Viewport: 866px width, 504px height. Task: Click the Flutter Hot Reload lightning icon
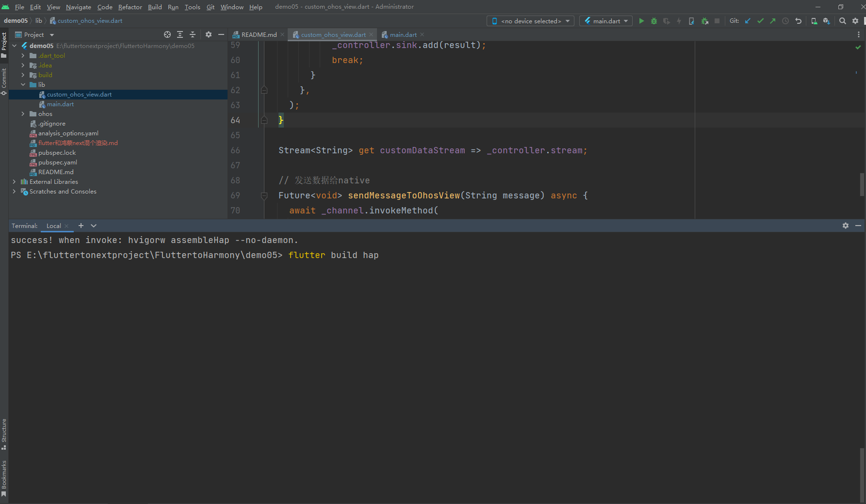point(679,21)
